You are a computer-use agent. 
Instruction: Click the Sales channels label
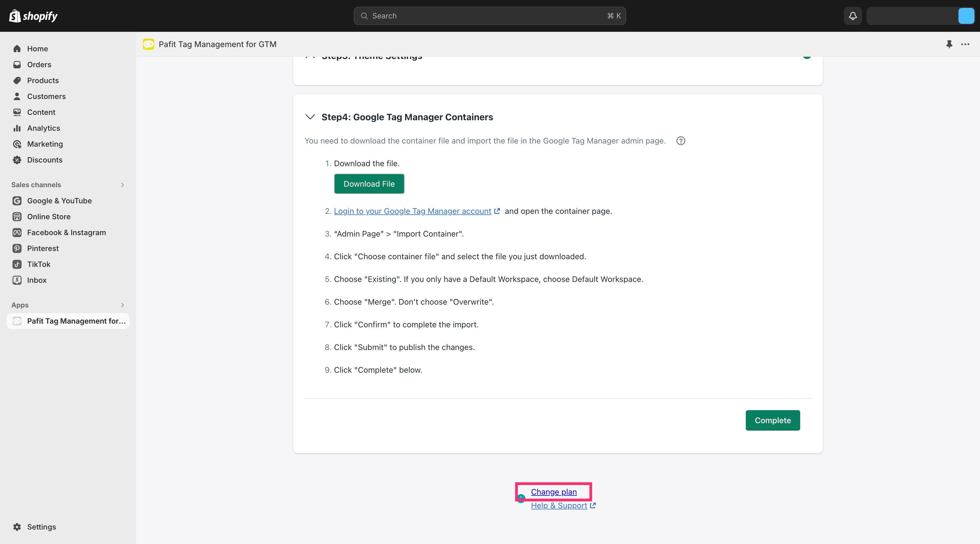36,185
